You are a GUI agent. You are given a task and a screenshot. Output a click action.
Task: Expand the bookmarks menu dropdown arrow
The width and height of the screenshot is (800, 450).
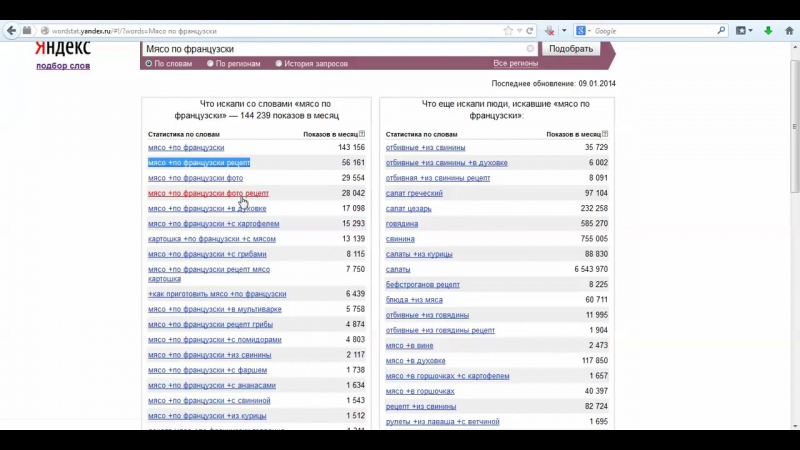pos(751,31)
